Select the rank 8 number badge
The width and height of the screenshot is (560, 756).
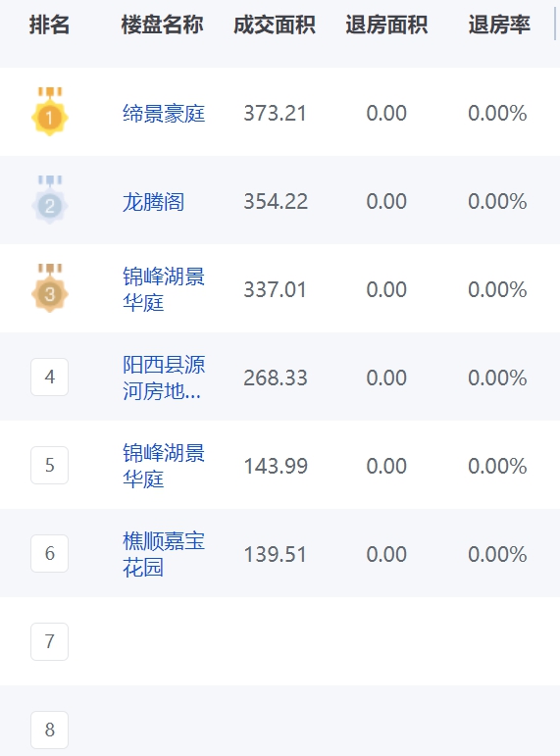[50, 730]
